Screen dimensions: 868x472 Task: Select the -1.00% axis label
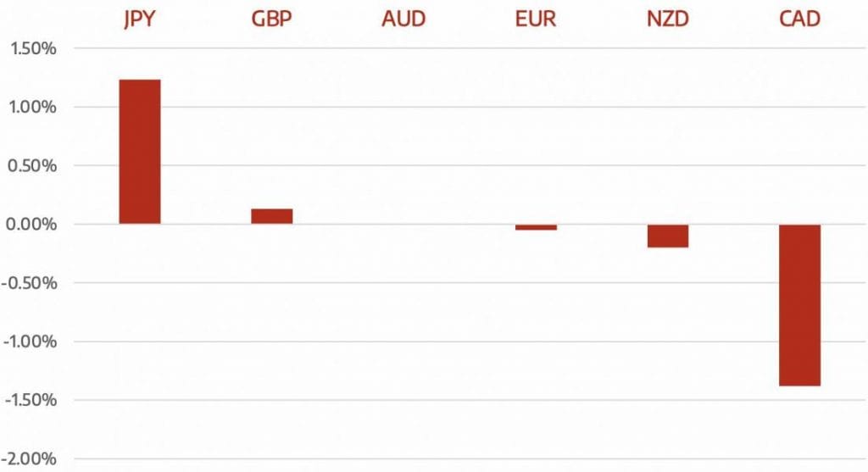point(31,342)
